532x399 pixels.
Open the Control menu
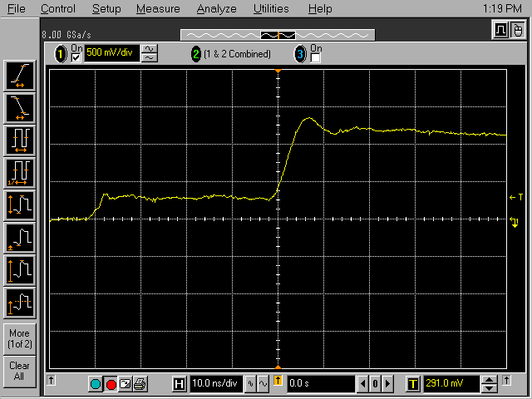point(58,8)
